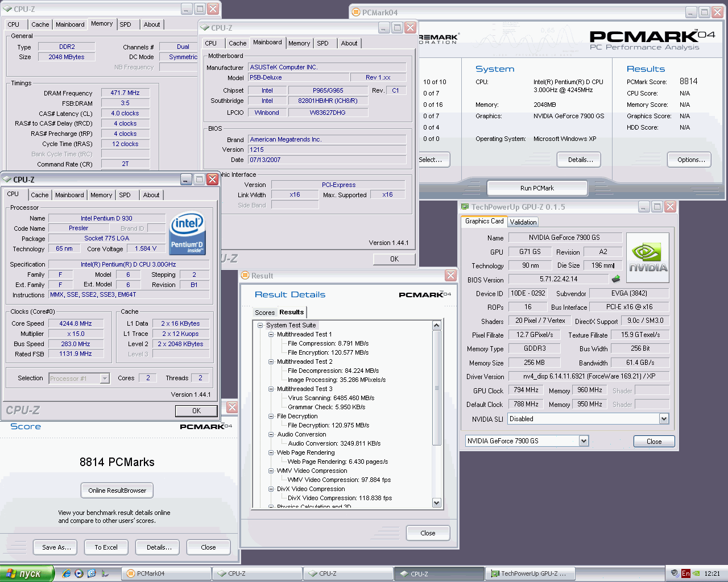Image resolution: width=728 pixels, height=582 pixels.
Task: Launch Internet Explorer from quick launch
Action: (x=67, y=573)
